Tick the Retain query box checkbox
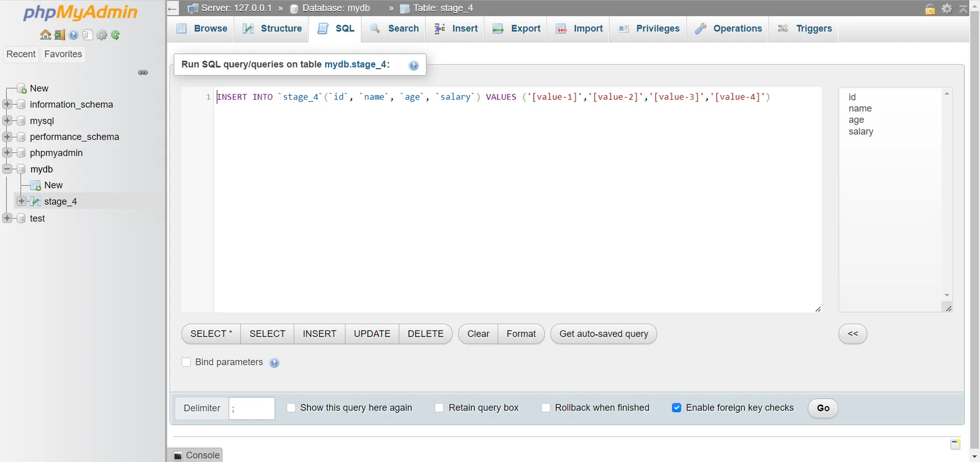Viewport: 980px width, 462px height. pyautogui.click(x=439, y=408)
